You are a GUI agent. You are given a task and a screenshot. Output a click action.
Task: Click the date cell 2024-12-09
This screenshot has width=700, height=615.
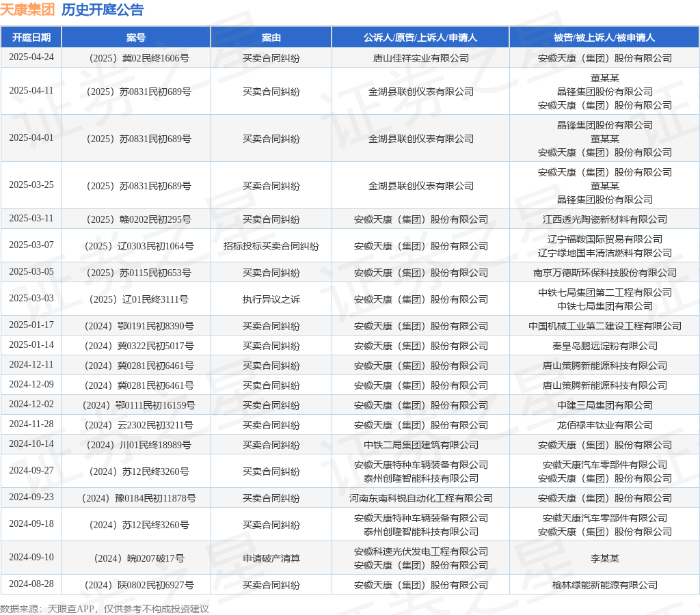31,384
